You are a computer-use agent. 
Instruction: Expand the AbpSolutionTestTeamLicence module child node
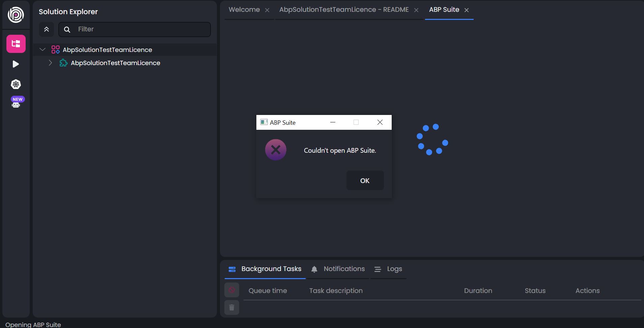(x=50, y=63)
